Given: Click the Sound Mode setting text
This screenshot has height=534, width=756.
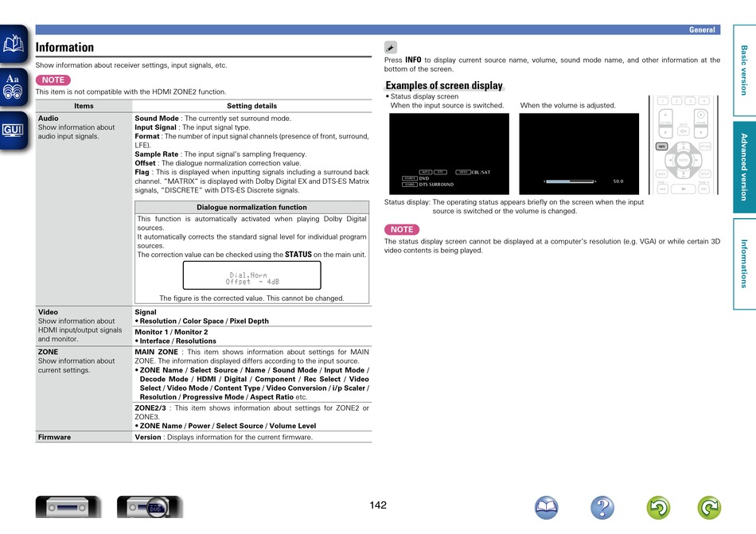Looking at the screenshot, I should (x=212, y=119).
